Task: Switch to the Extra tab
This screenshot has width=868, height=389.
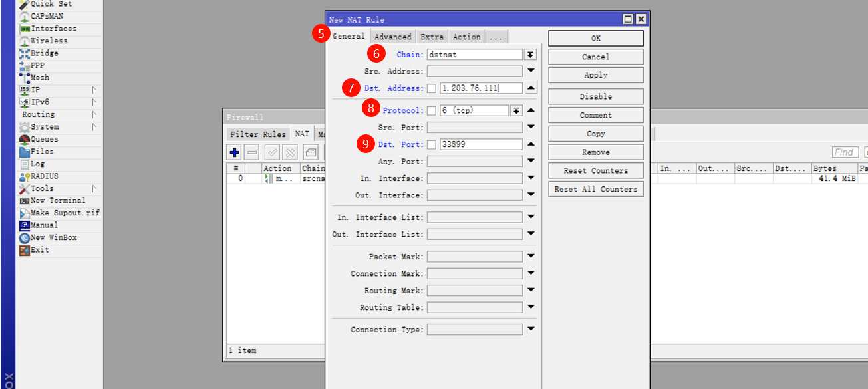Action: (x=432, y=37)
